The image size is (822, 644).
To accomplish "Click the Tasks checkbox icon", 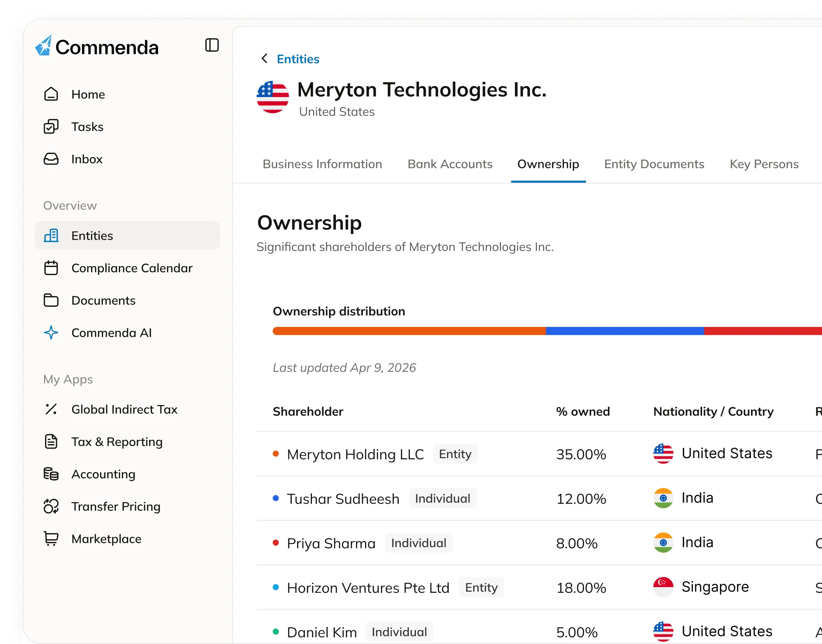I will tap(51, 127).
